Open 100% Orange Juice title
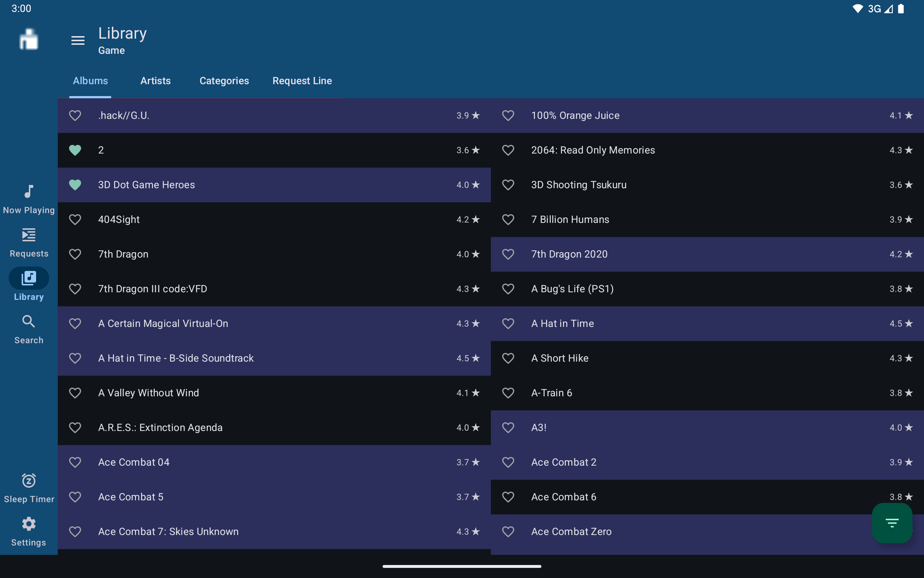This screenshot has height=578, width=924. click(x=575, y=116)
